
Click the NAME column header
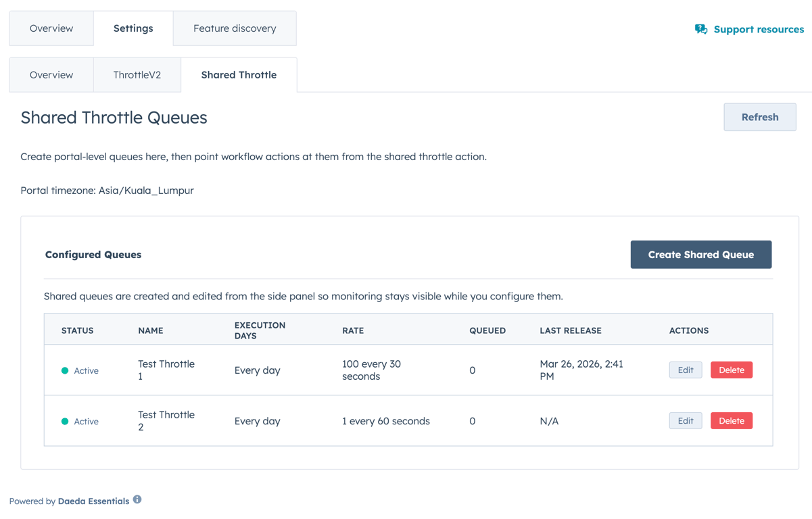point(150,330)
